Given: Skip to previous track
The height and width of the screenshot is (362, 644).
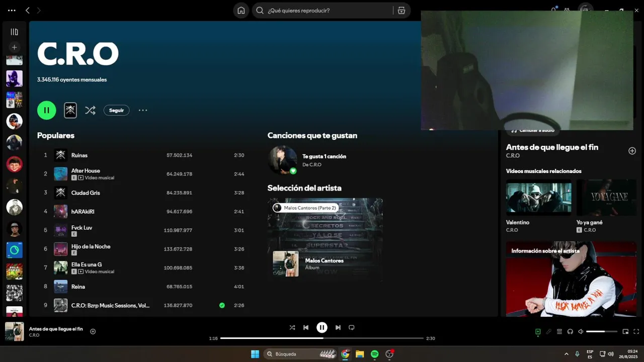Looking at the screenshot, I should pyautogui.click(x=306, y=327).
